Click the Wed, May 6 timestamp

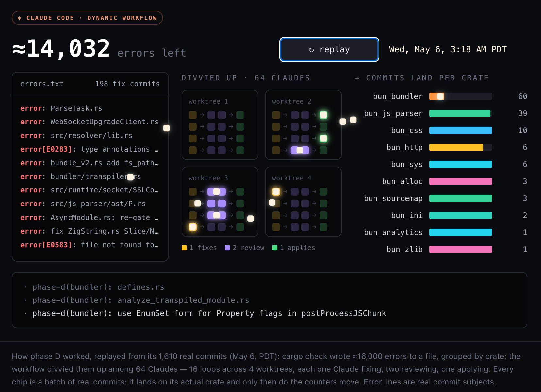point(448,49)
